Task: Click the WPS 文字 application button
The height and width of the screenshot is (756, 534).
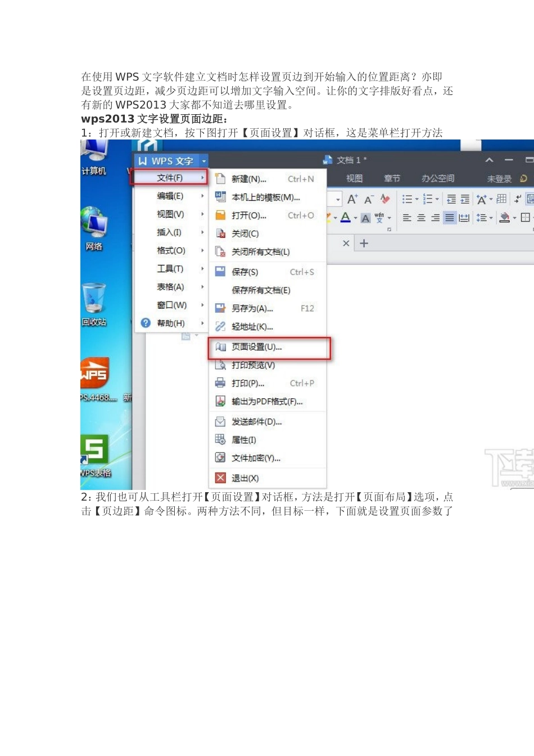Action: [166, 161]
